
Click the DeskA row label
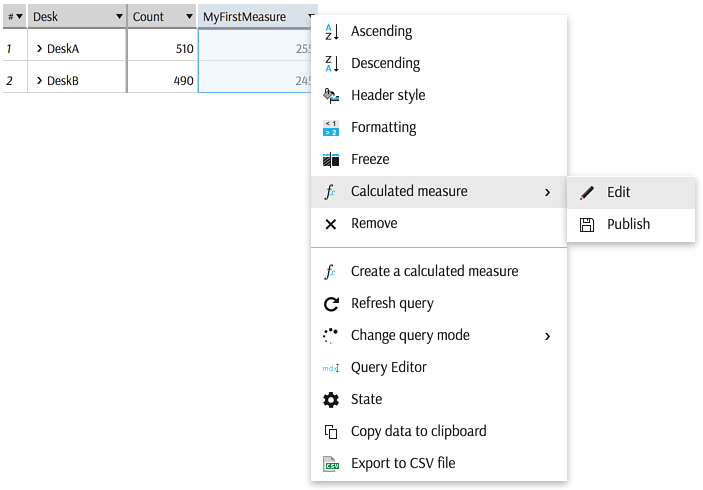(63, 48)
